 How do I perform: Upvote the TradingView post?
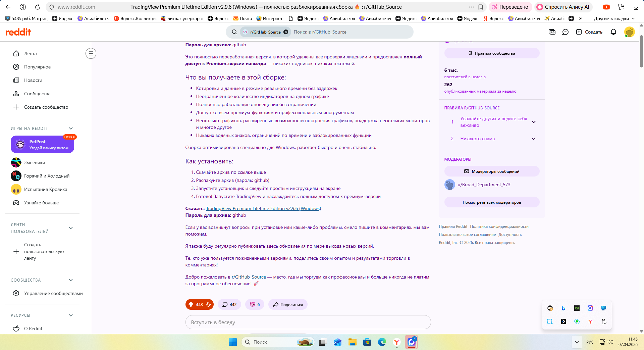coord(191,304)
